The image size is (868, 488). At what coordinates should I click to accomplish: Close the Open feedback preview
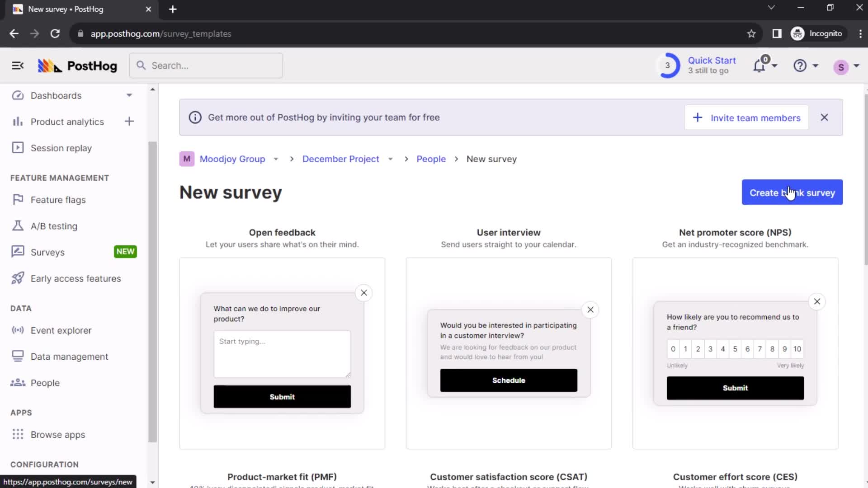coord(363,292)
